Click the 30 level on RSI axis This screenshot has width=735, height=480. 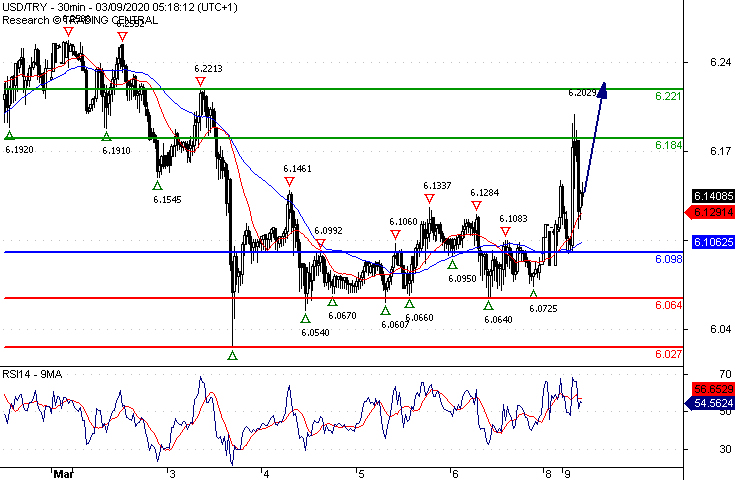click(x=725, y=449)
